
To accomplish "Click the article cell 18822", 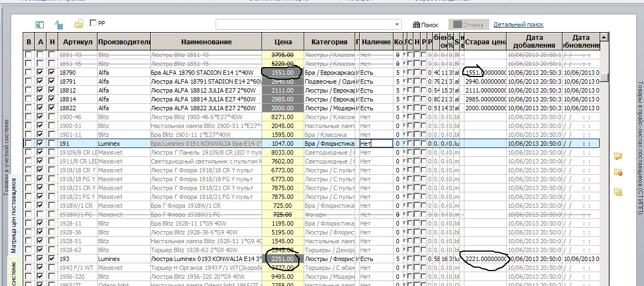I will tap(78, 108).
